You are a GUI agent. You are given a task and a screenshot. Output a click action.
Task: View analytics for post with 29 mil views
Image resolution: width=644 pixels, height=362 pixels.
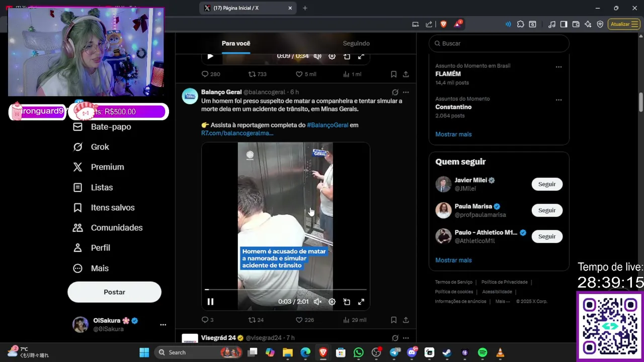[x=355, y=320]
